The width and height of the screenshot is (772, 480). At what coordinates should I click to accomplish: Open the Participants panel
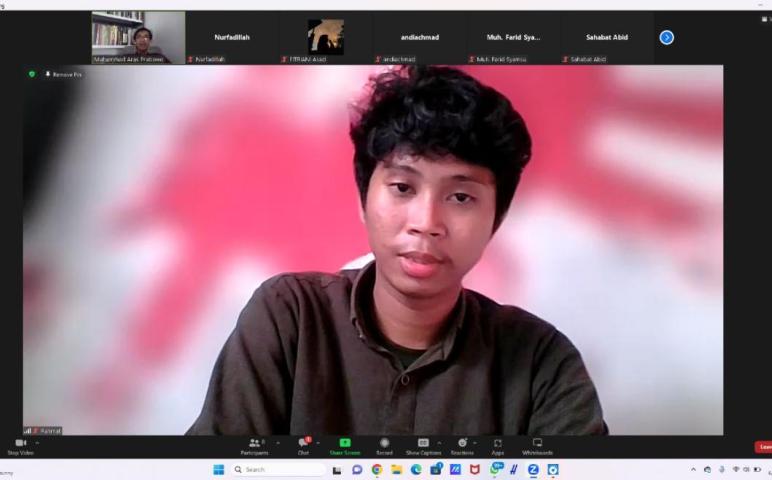click(254, 444)
